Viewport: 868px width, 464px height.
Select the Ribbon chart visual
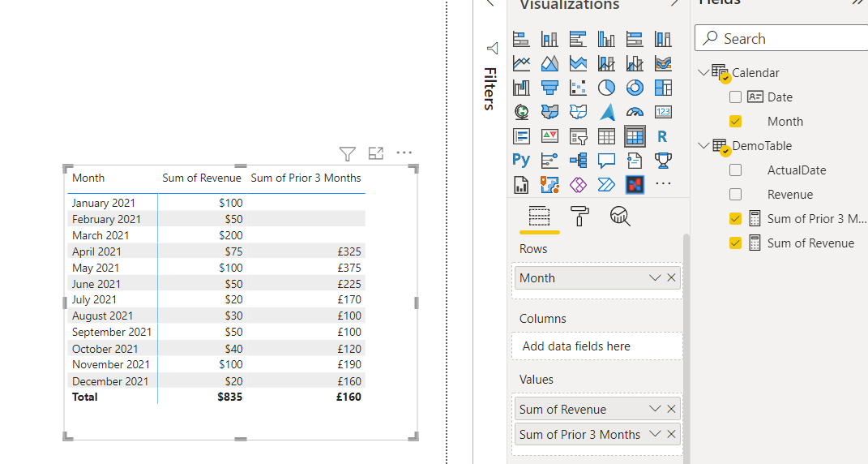(663, 63)
